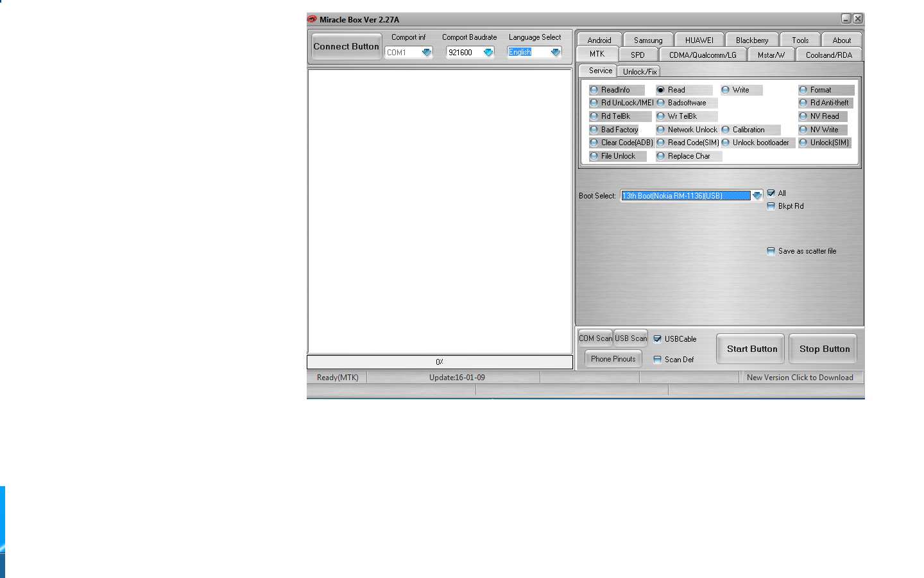Screen dimensions: 924x578
Task: Switch to the Coolsand/RDA tab
Action: 829,55
